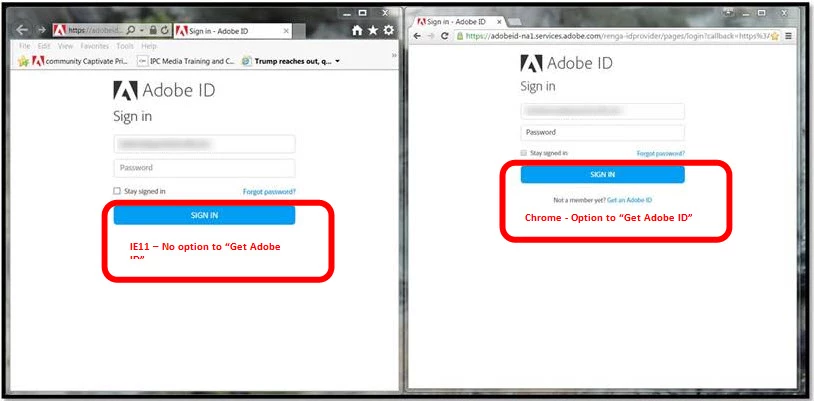Open the 'Trump reaches out' news feed item
Screen dimensions: 814x401
pyautogui.click(x=287, y=61)
